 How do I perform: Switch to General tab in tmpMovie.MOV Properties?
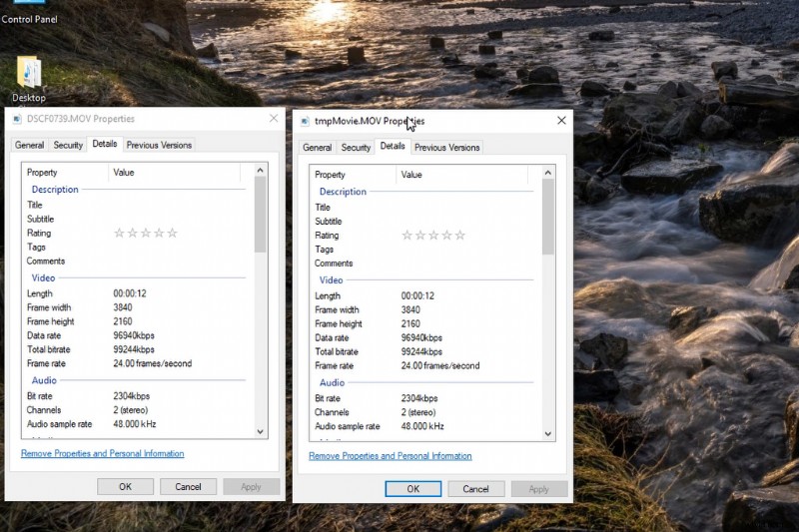click(x=317, y=148)
